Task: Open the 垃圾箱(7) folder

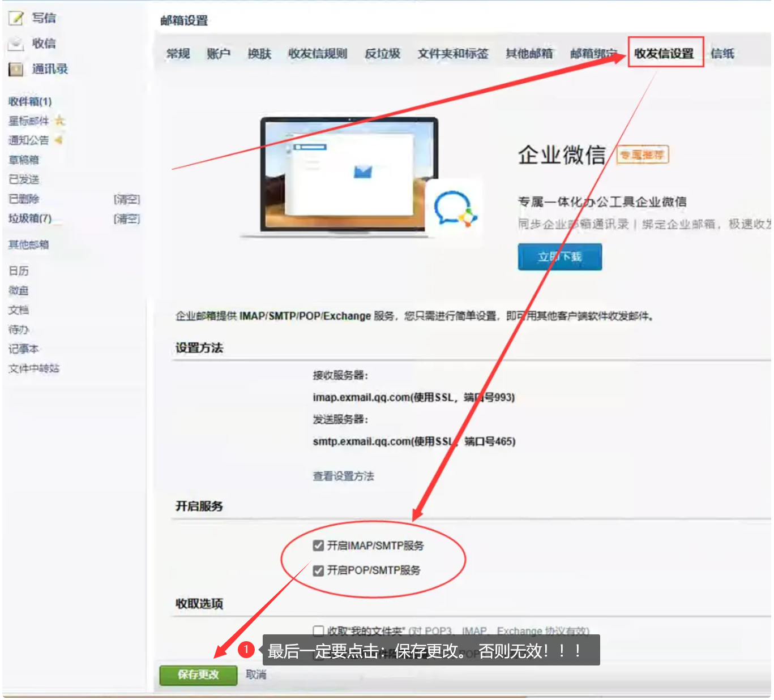Action: point(30,218)
